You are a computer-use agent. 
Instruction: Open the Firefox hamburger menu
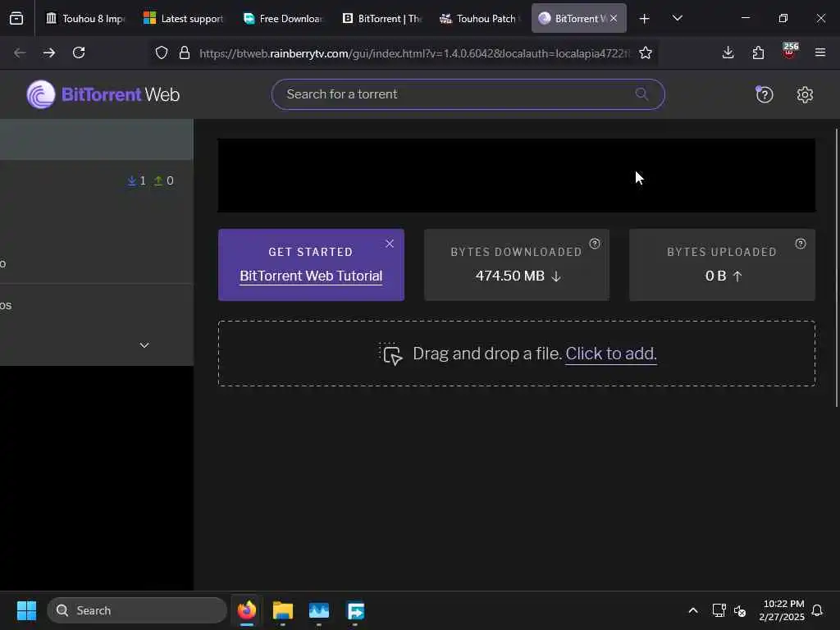click(819, 52)
